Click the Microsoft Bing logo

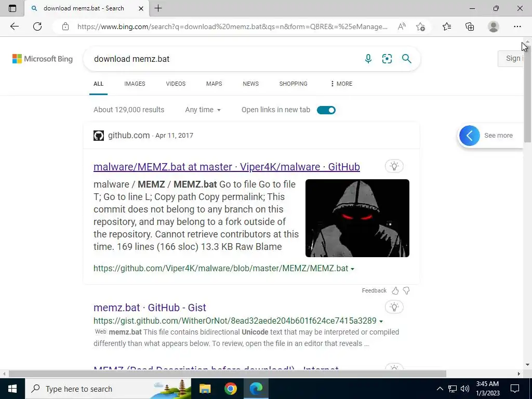tap(43, 59)
